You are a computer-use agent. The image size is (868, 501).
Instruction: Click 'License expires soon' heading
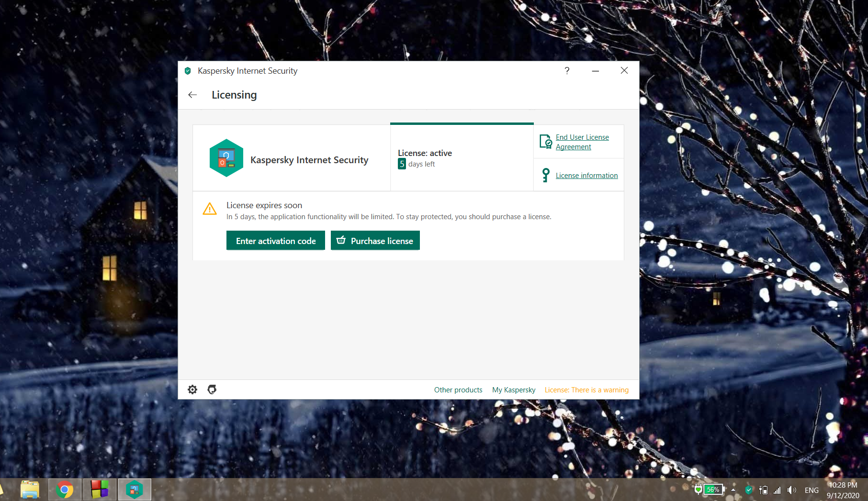264,205
